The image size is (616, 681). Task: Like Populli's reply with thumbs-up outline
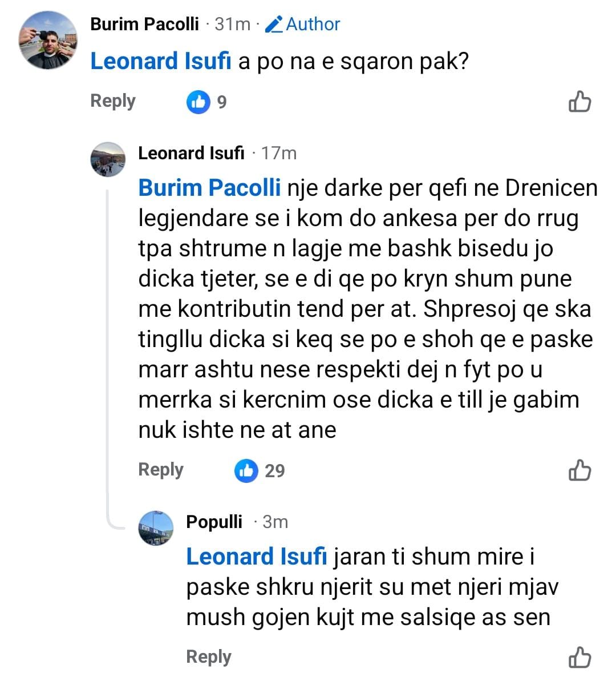point(579,658)
